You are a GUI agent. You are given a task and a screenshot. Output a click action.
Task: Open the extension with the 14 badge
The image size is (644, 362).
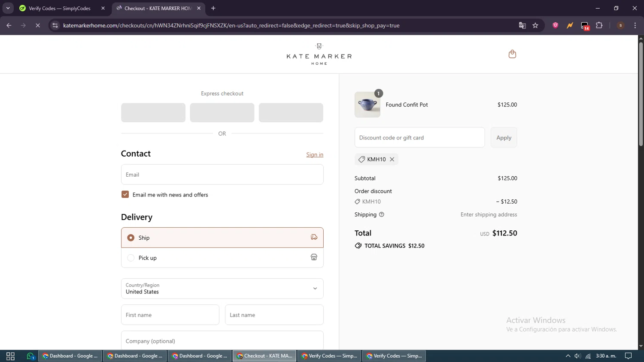585,26
